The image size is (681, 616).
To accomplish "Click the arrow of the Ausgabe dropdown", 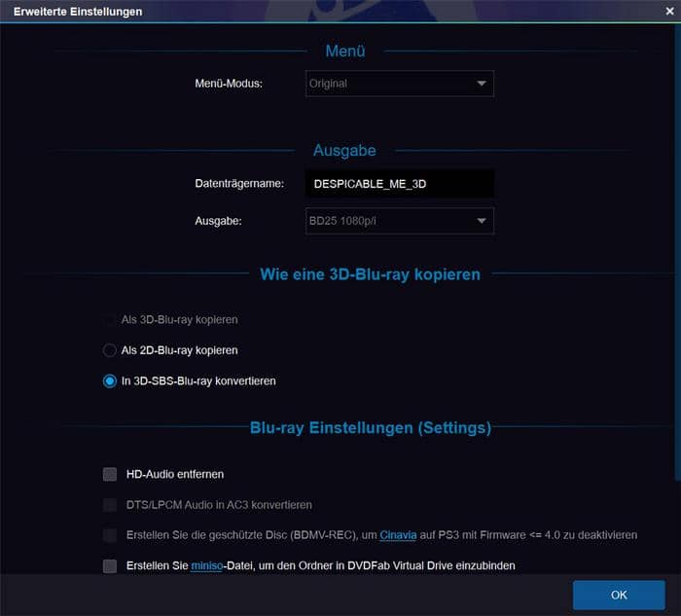I will (481, 221).
